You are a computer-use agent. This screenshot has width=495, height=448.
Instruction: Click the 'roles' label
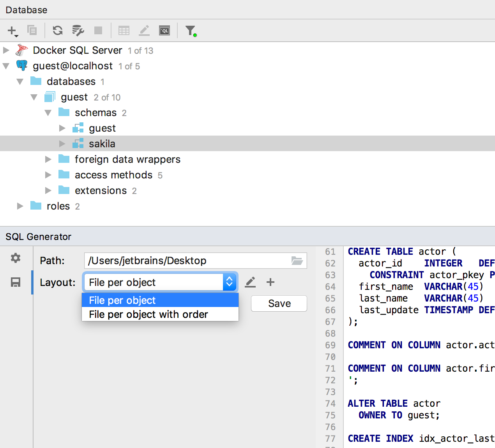[58, 206]
